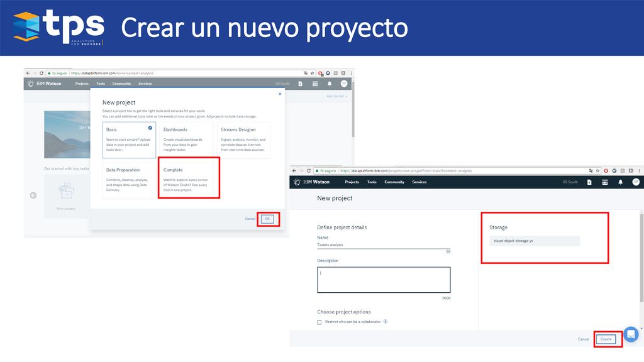
Task: Click the document icon in the dark Watson header
Action: (589, 182)
